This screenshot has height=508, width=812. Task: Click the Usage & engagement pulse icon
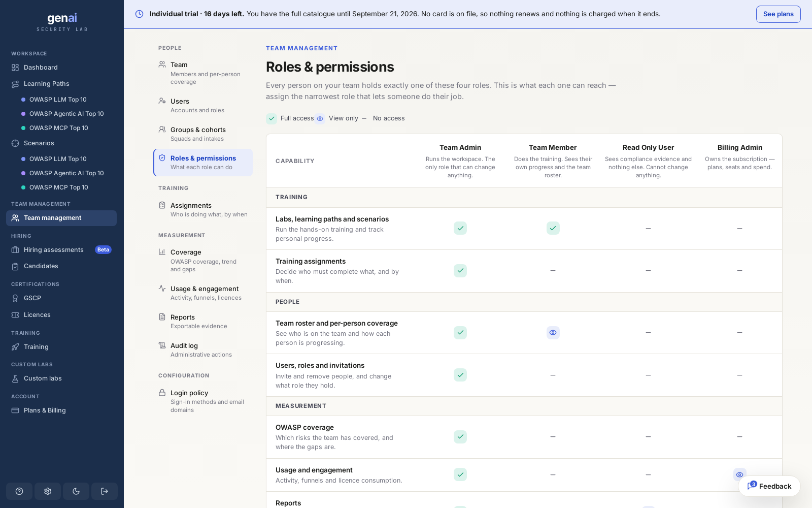pos(162,289)
